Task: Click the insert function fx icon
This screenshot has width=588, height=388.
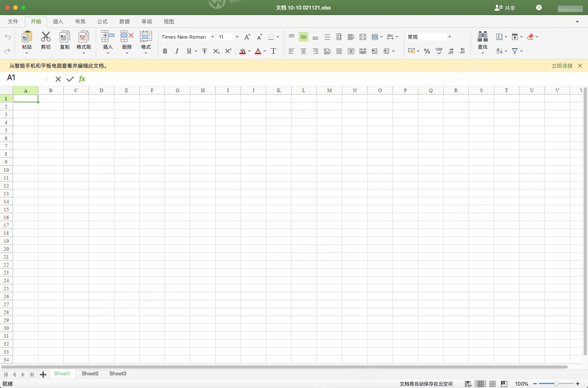Action: 82,79
